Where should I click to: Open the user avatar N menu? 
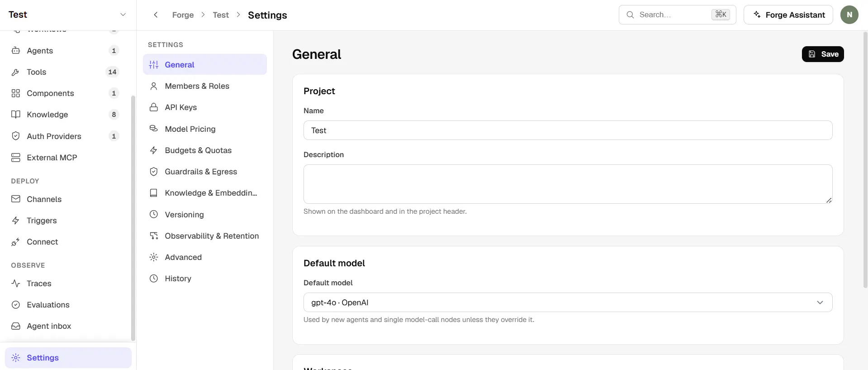849,15
